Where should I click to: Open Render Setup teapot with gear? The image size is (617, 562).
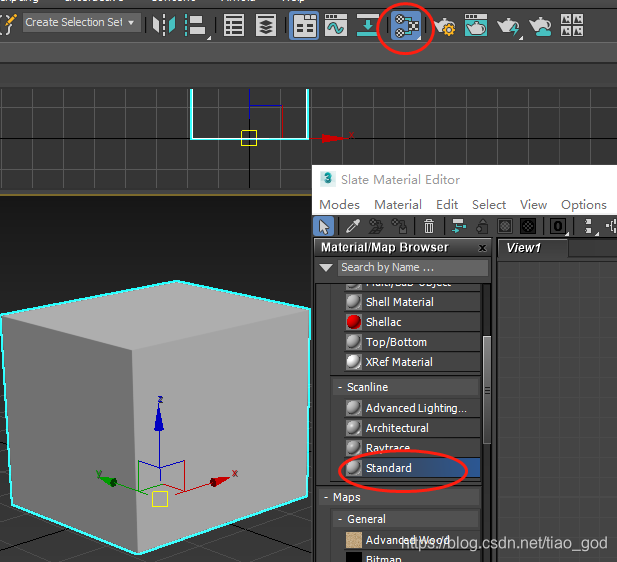click(445, 26)
